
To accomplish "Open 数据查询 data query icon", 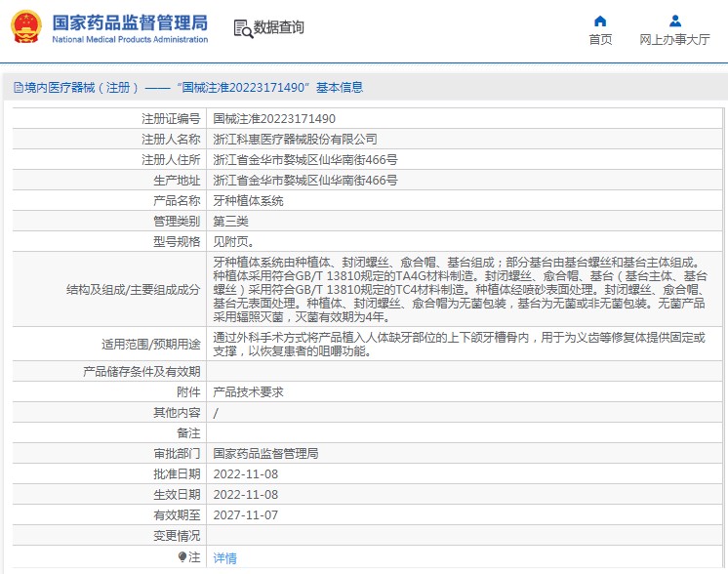I will click(243, 28).
